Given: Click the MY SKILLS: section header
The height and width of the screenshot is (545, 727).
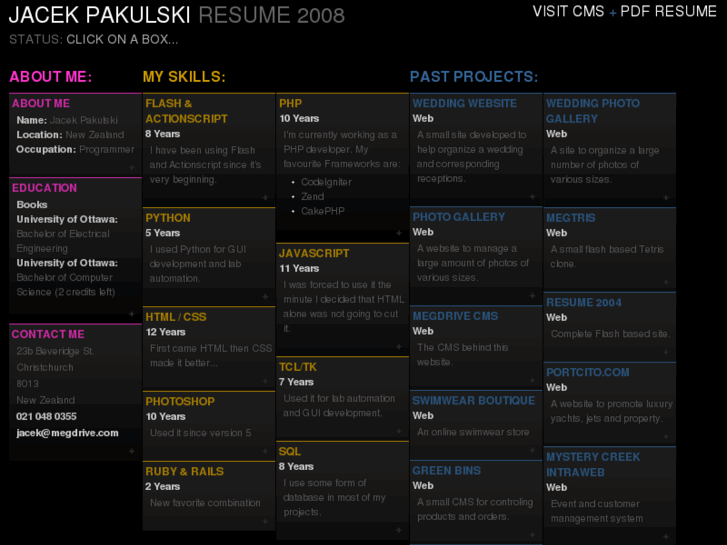Looking at the screenshot, I should (184, 77).
